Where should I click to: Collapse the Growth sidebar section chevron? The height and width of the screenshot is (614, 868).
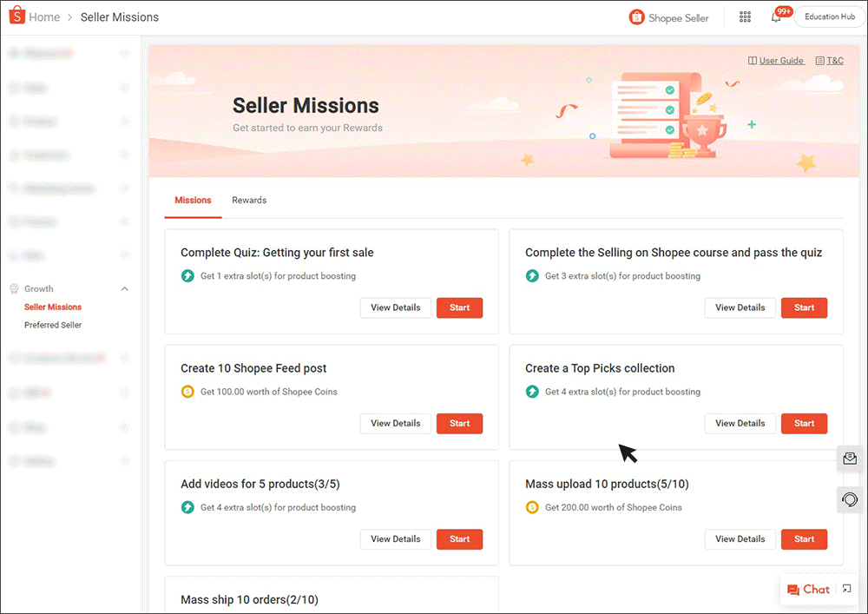(124, 288)
